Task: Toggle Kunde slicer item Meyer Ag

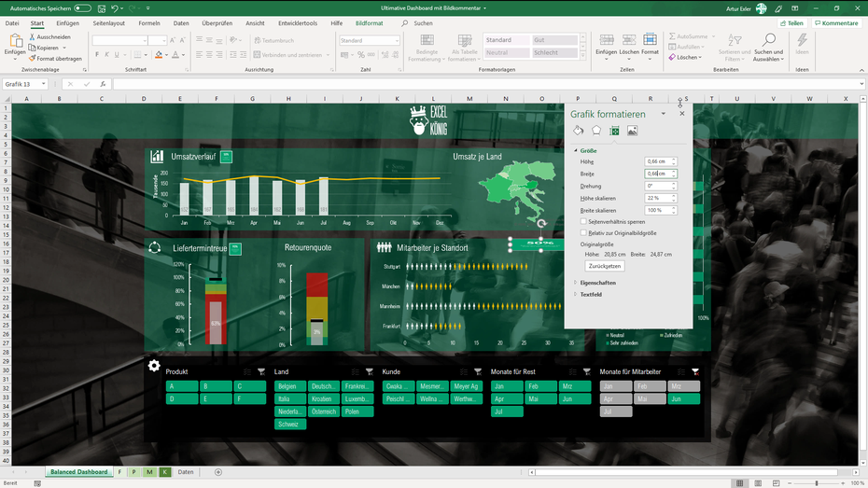Action: [467, 386]
